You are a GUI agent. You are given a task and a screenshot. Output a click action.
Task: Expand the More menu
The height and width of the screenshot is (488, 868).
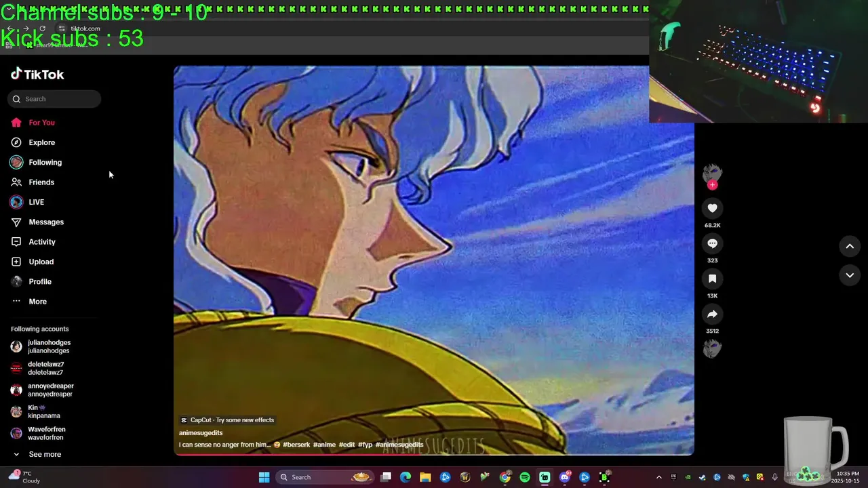(28, 302)
